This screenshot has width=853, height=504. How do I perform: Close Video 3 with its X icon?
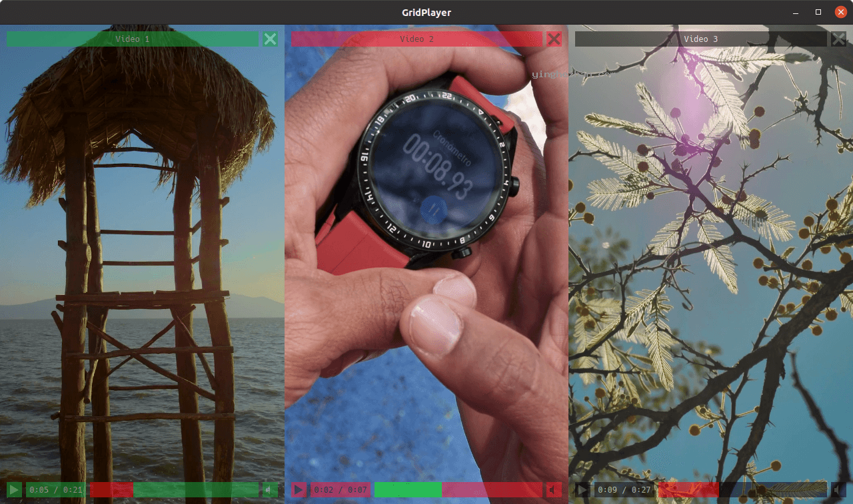click(x=838, y=39)
